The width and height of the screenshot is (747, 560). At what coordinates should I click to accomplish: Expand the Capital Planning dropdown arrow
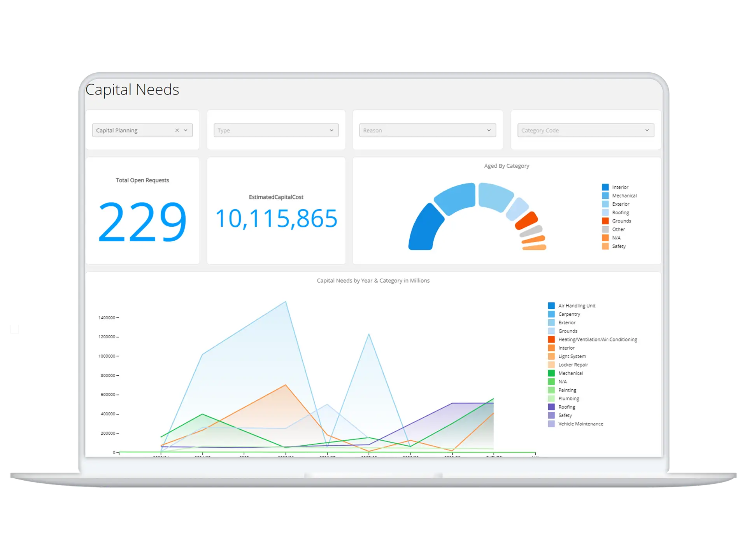point(186,130)
